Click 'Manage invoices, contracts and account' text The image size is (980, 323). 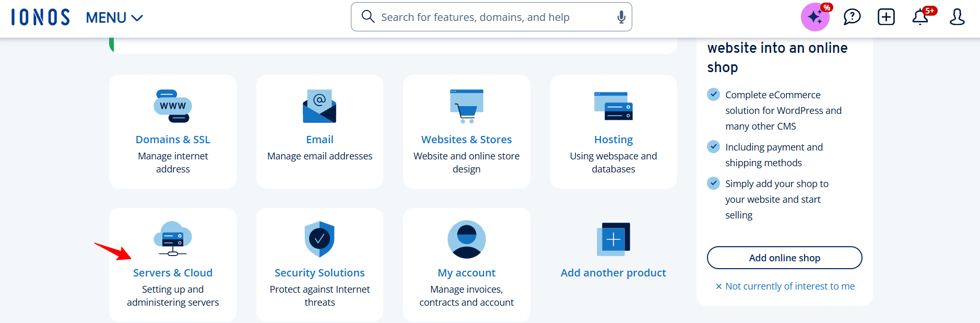click(x=467, y=296)
